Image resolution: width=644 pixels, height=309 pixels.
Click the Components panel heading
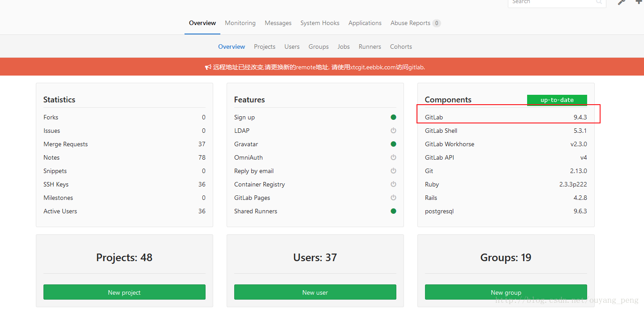click(x=448, y=100)
